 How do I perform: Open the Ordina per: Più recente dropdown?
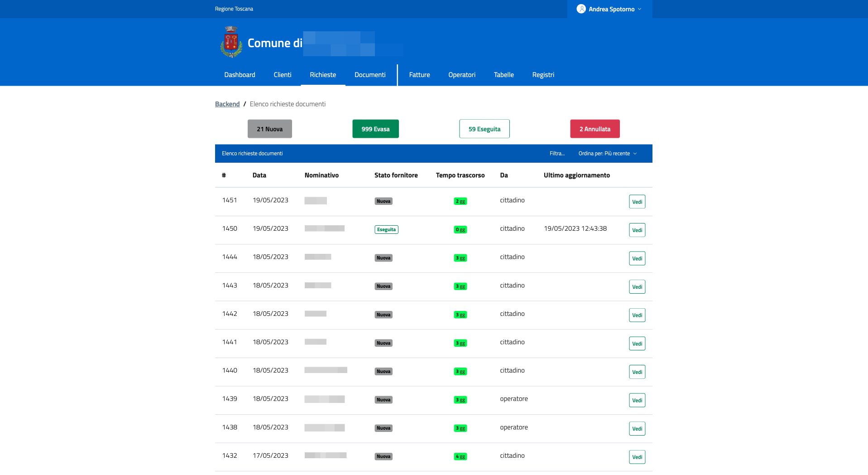(x=608, y=154)
